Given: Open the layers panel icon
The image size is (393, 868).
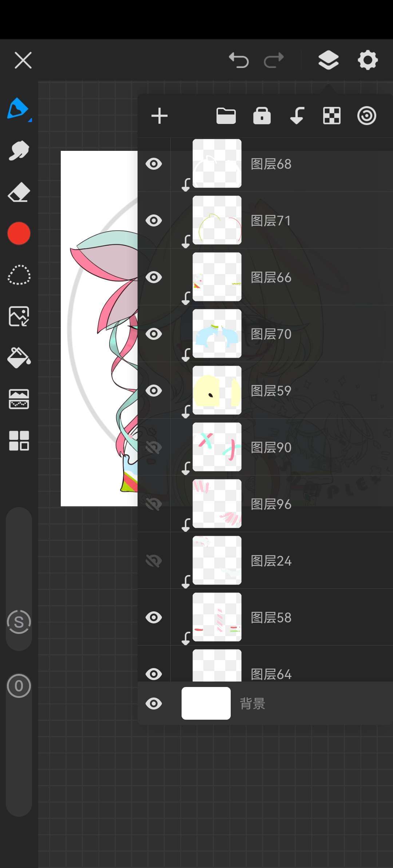Looking at the screenshot, I should (328, 60).
